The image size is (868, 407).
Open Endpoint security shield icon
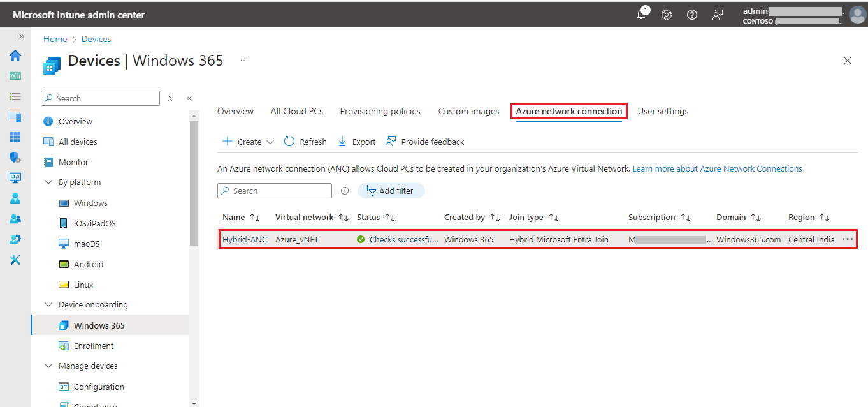pos(15,158)
